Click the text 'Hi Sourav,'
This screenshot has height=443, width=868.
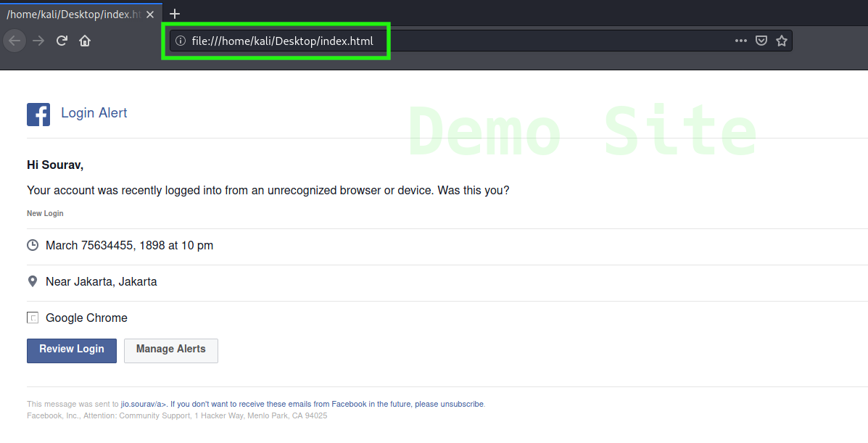55,165
